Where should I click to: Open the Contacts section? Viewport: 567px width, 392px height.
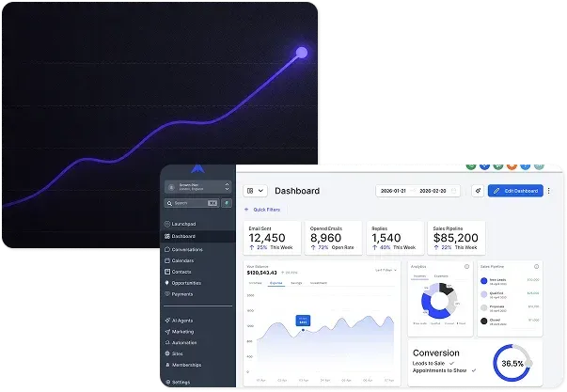click(x=178, y=272)
